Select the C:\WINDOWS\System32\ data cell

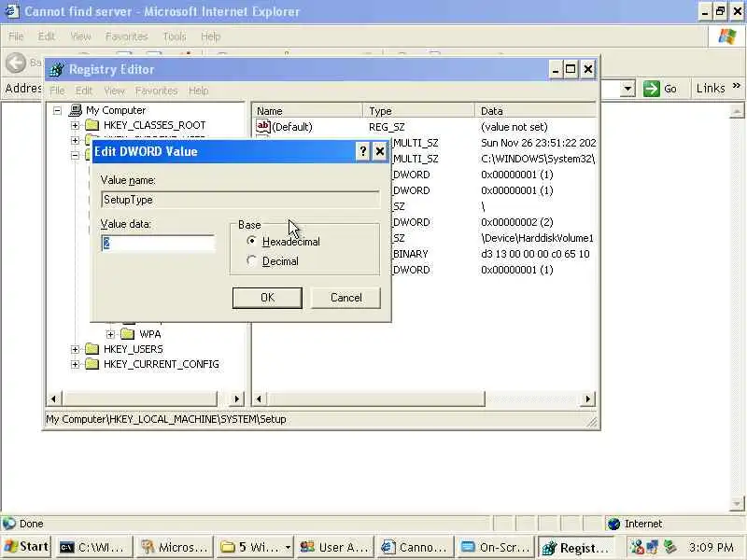click(538, 159)
